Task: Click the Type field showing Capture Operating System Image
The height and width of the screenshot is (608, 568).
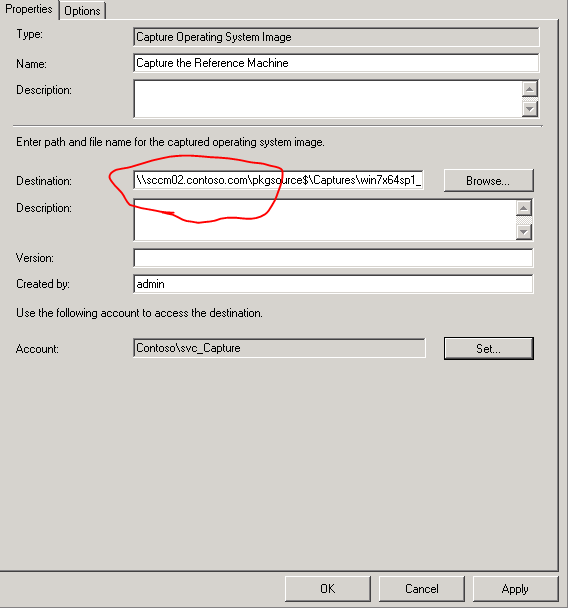Action: click(336, 37)
